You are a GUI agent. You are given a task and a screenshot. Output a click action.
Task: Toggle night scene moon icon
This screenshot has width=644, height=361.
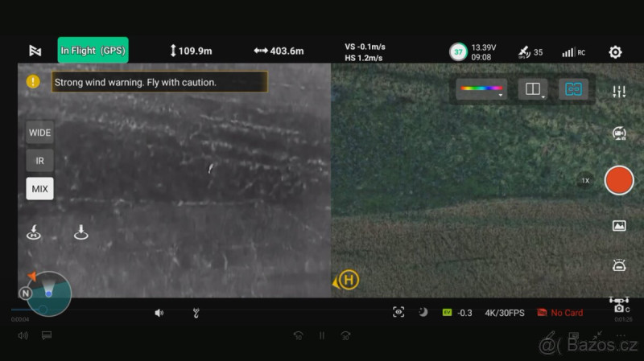click(x=423, y=312)
